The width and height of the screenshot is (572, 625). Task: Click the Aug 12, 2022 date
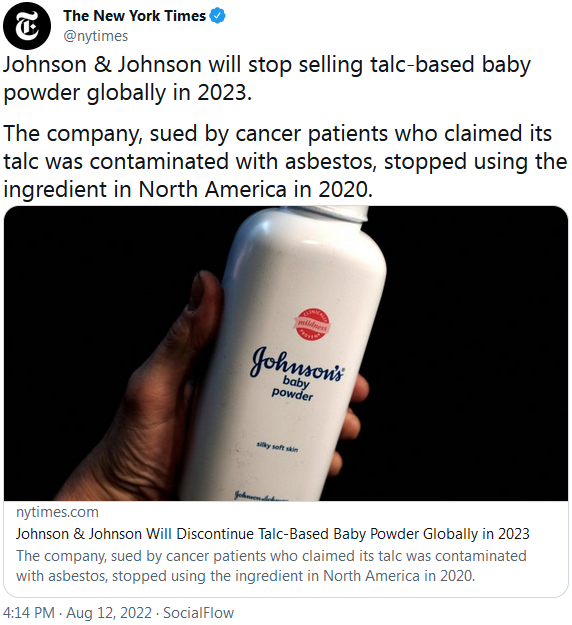click(x=109, y=613)
